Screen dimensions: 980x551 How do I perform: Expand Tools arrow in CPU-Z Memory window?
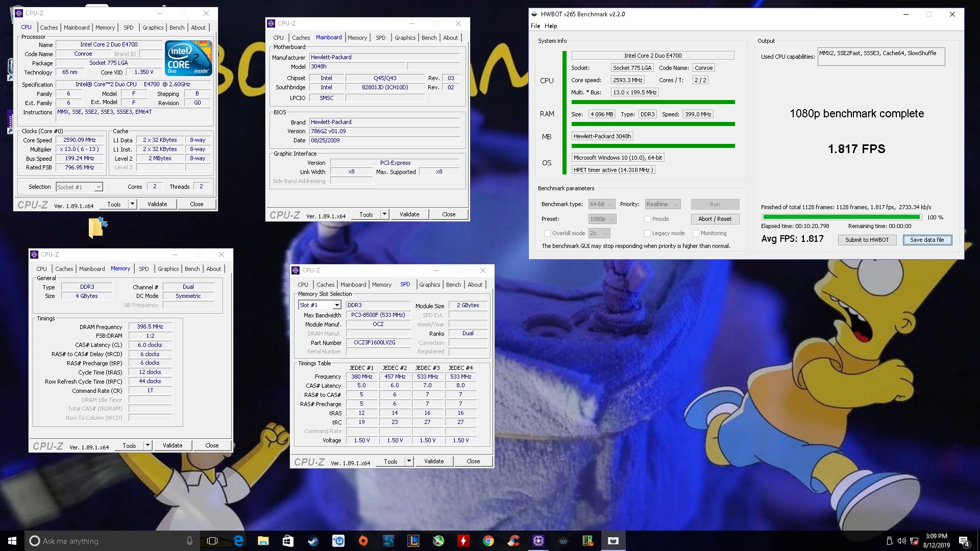(x=148, y=445)
